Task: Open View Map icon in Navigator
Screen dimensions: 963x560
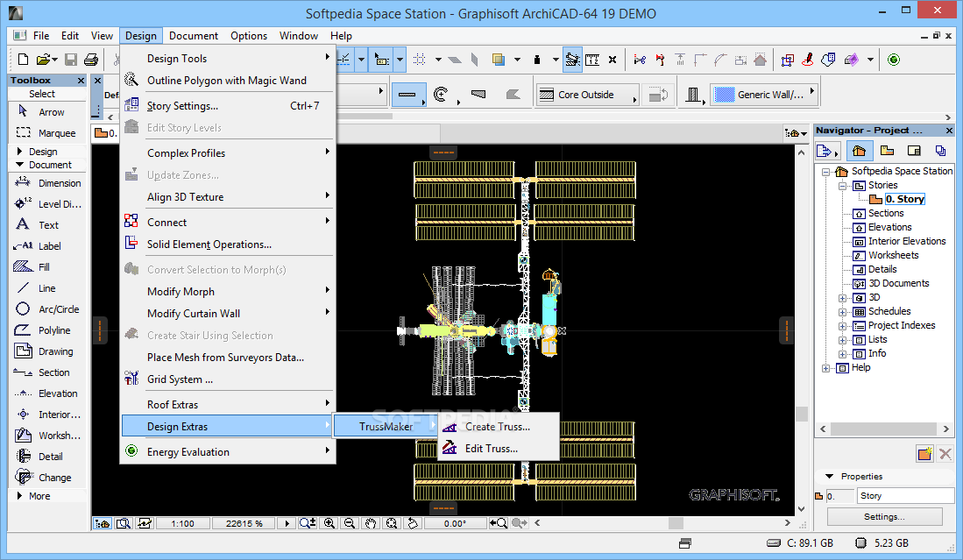Action: click(887, 151)
